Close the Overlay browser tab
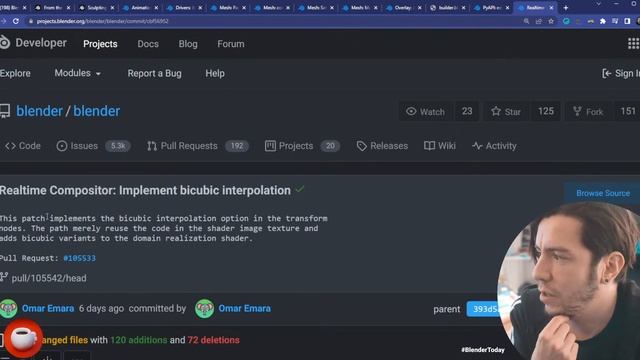 tap(420, 8)
